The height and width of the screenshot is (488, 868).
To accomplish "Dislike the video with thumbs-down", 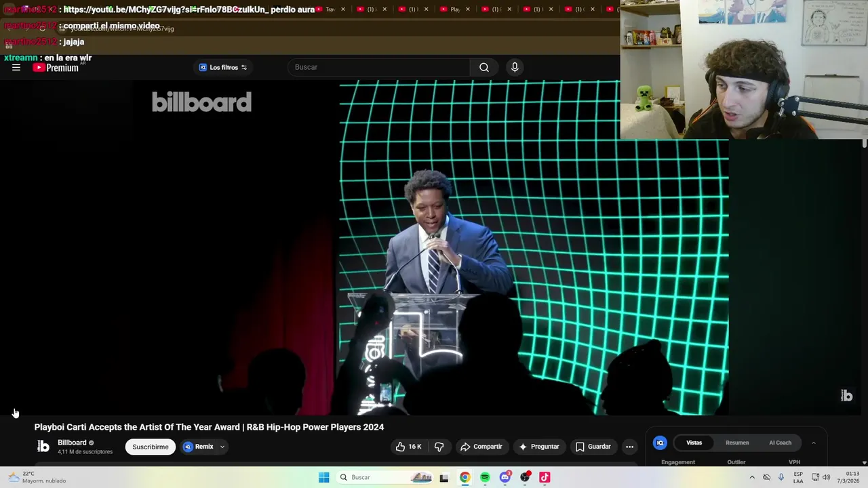I will tap(439, 447).
